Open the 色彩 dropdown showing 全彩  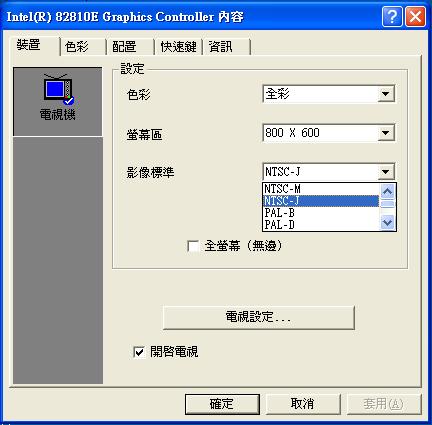coord(386,94)
